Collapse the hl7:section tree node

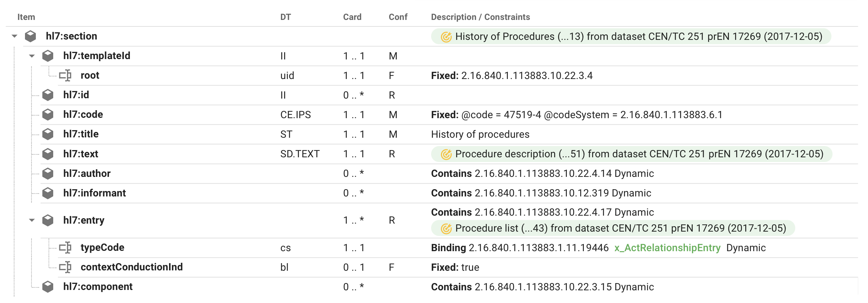(x=14, y=36)
